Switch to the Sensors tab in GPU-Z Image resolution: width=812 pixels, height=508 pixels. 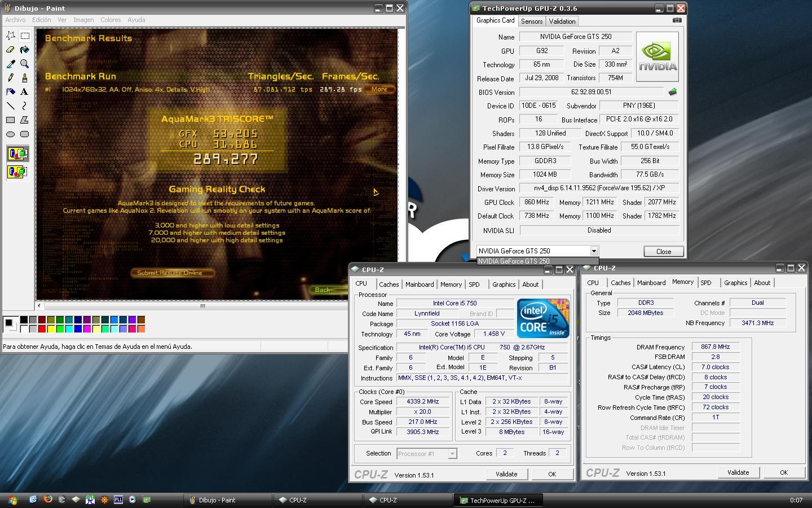(x=532, y=21)
